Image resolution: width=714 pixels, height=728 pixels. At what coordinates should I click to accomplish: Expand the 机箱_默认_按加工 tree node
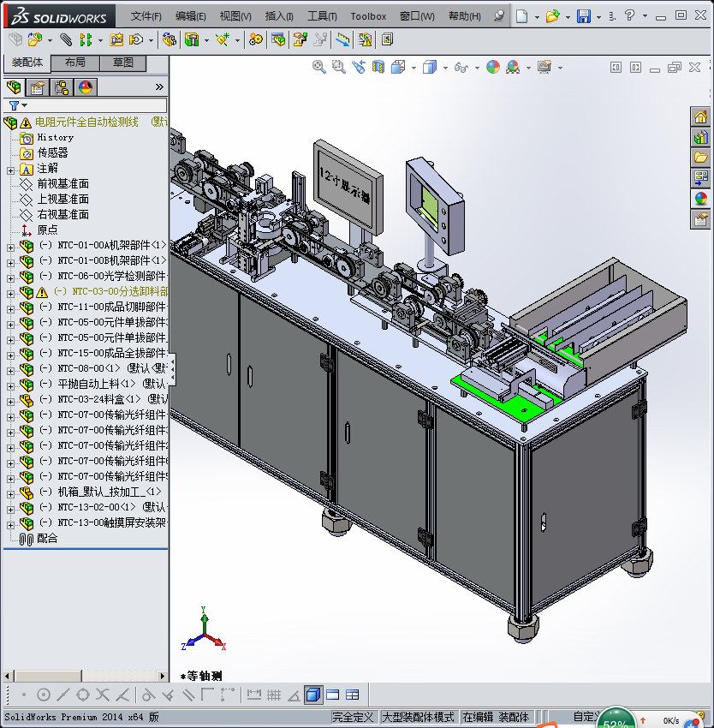click(10, 494)
